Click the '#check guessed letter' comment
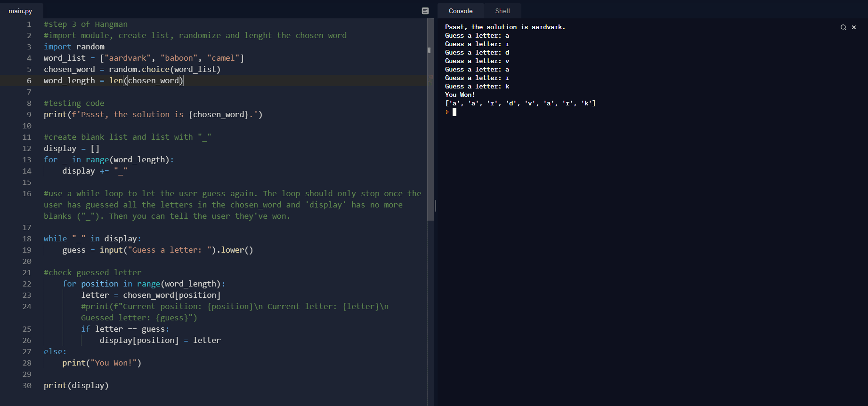868x406 pixels. pyautogui.click(x=92, y=272)
